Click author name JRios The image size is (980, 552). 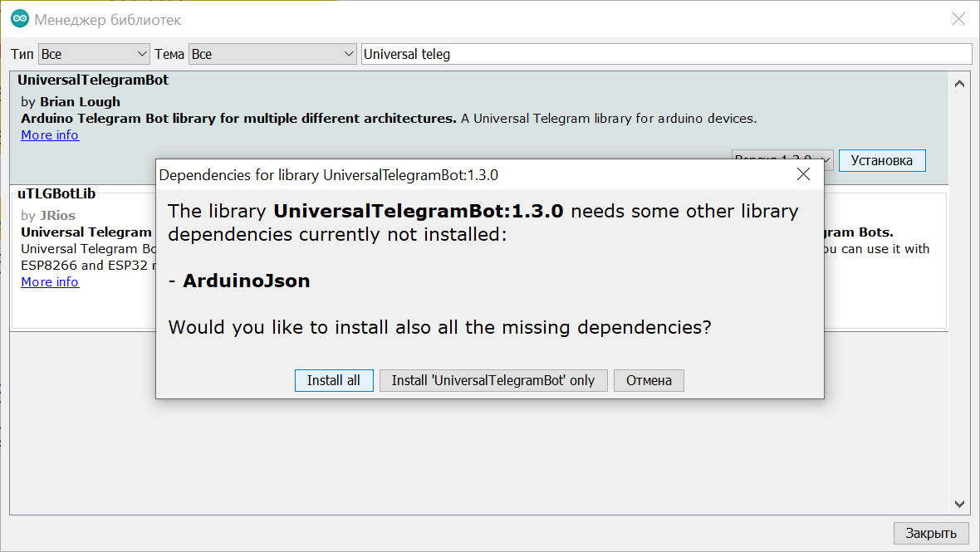(57, 216)
